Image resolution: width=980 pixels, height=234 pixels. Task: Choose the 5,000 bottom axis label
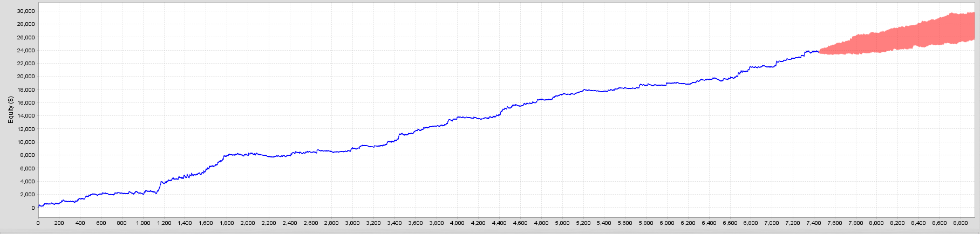pyautogui.click(x=562, y=223)
